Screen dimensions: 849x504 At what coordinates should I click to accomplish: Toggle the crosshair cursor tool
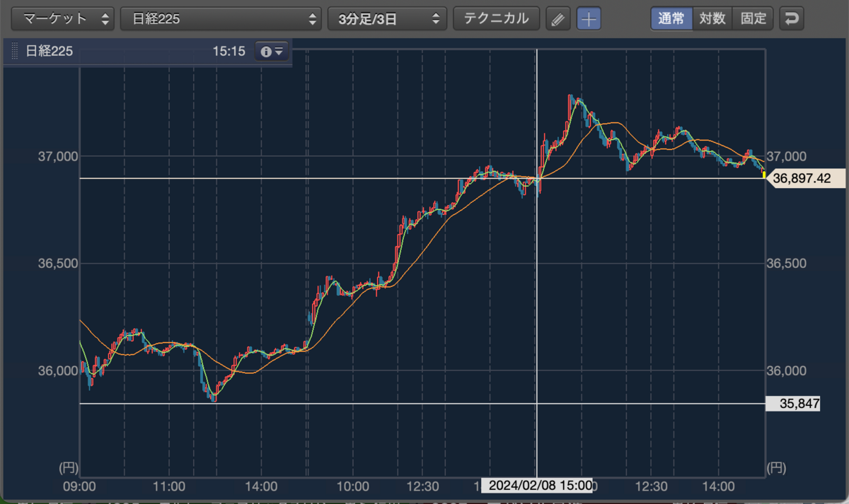point(589,19)
